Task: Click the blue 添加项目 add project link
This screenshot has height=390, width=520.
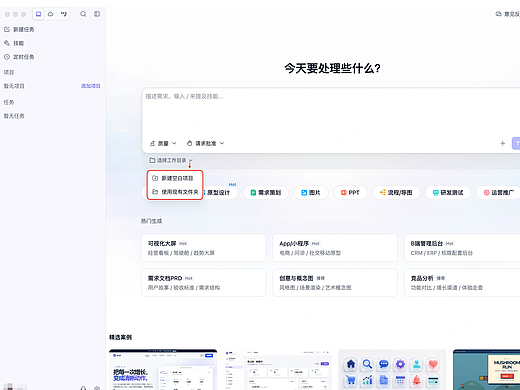Action: coord(91,86)
